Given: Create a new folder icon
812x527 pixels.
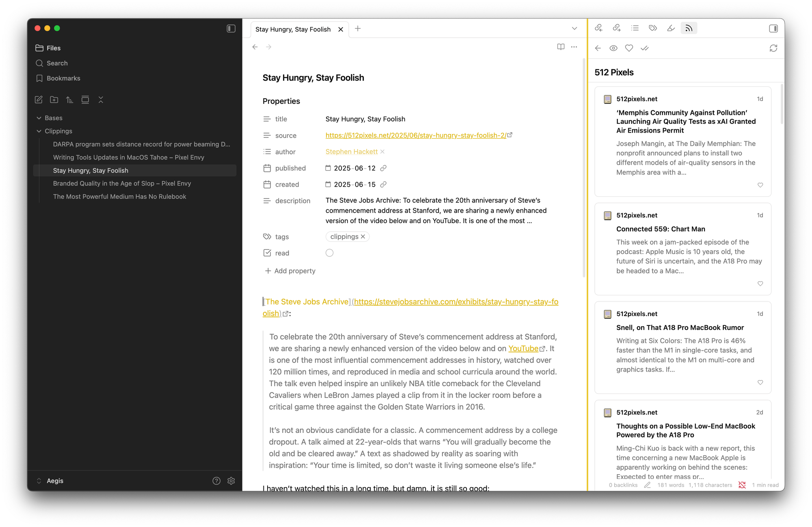Looking at the screenshot, I should point(54,99).
